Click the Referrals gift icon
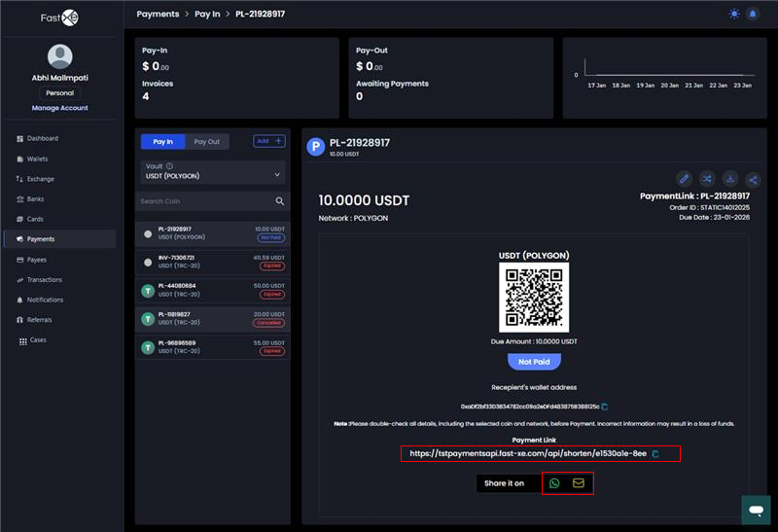The height and width of the screenshot is (532, 778). [19, 320]
